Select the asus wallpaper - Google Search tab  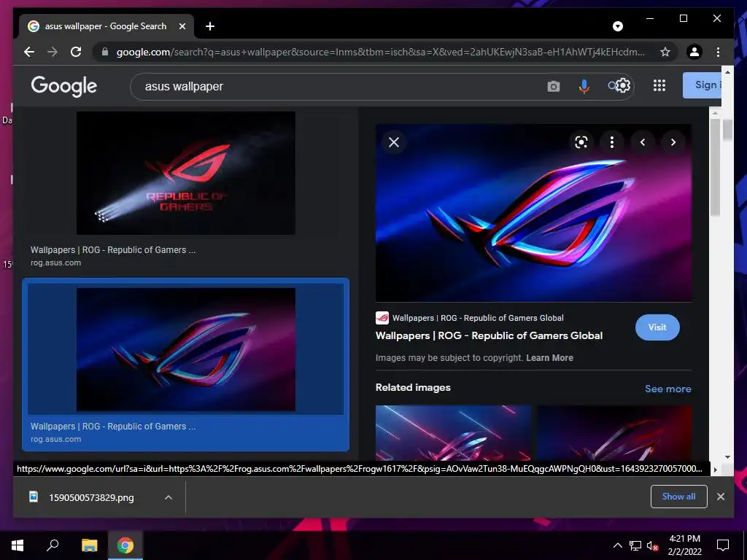107,26
